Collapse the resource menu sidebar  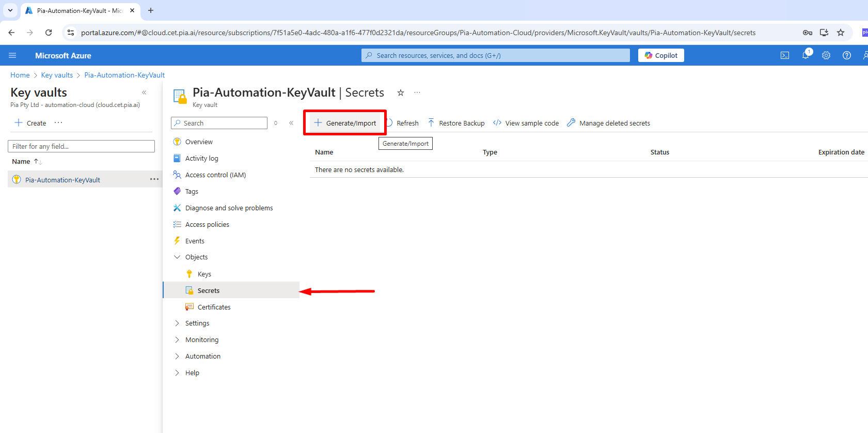[x=291, y=123]
